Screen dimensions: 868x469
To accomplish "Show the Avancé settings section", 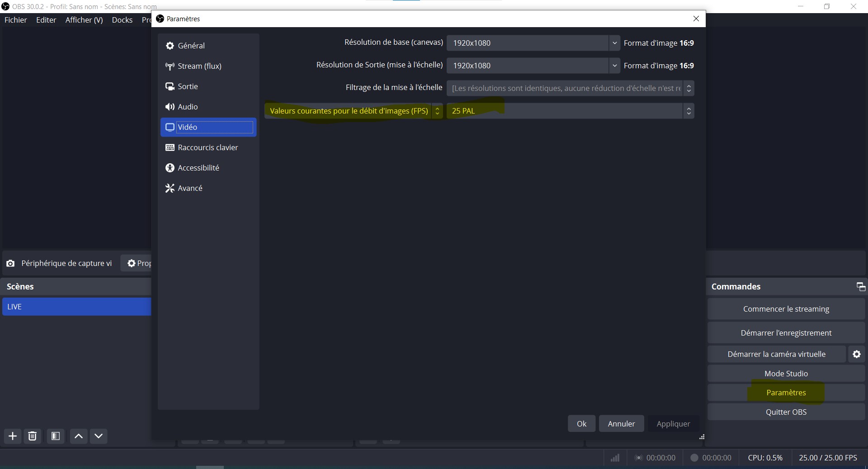I will click(x=208, y=188).
